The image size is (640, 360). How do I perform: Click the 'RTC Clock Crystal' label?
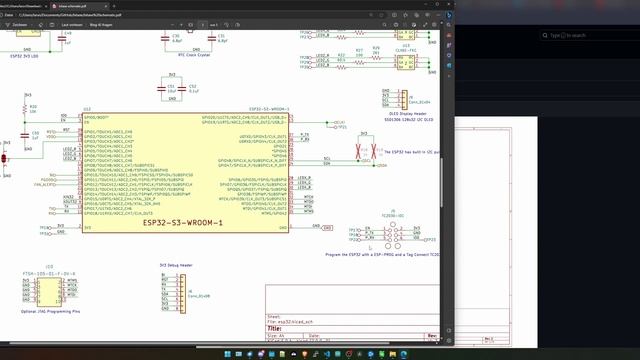click(194, 55)
